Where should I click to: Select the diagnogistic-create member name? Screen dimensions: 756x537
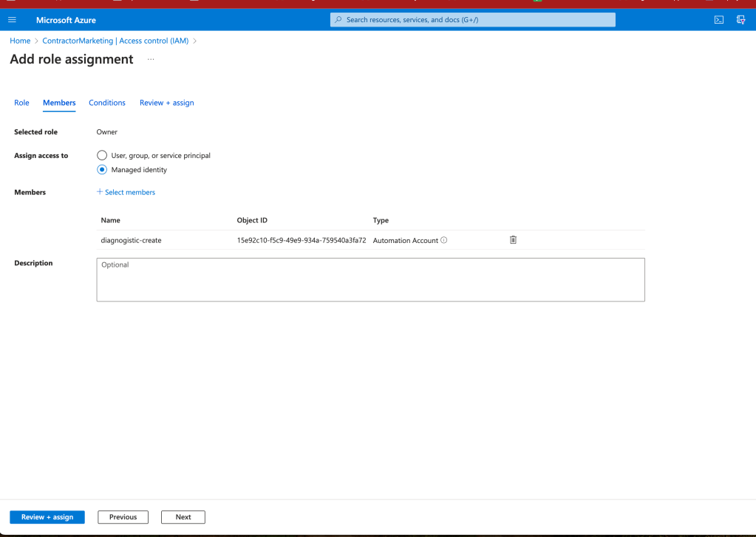[x=131, y=240]
